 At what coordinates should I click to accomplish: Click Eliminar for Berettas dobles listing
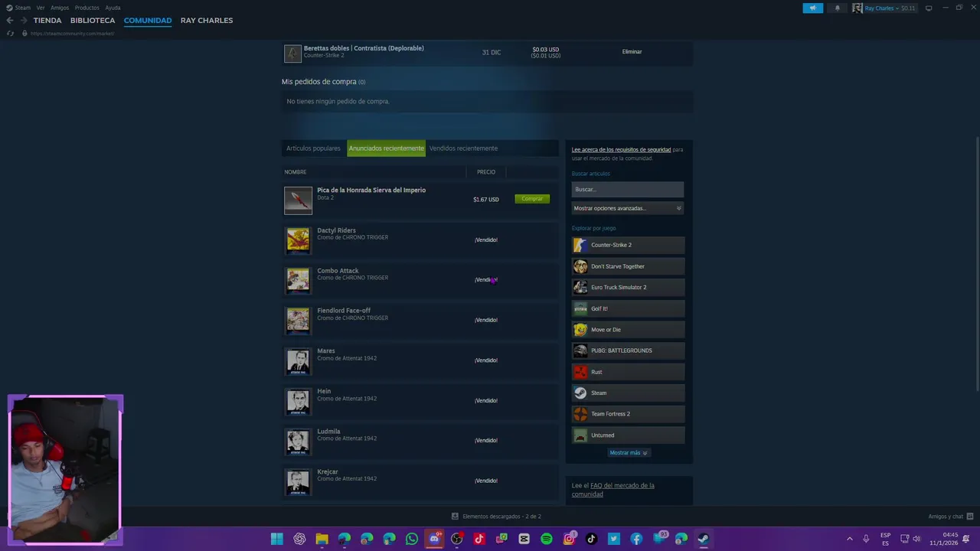pos(632,52)
